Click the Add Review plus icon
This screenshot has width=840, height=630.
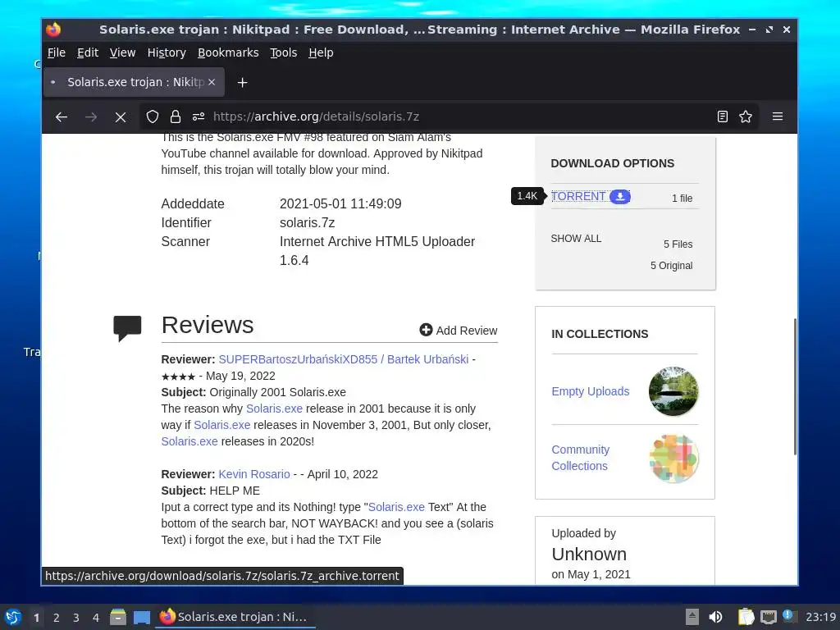(426, 330)
